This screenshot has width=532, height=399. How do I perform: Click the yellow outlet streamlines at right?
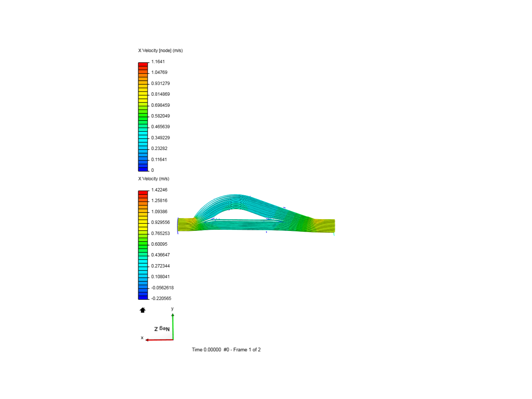pos(324,226)
